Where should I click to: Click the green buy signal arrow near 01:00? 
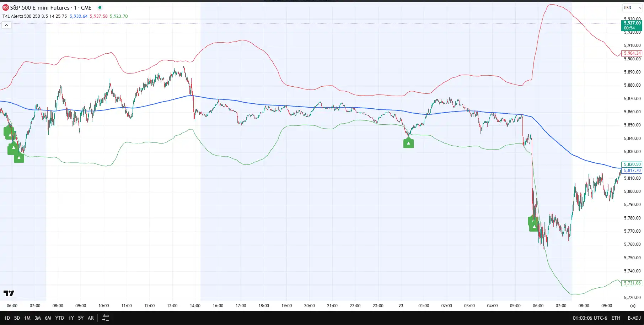pos(408,143)
